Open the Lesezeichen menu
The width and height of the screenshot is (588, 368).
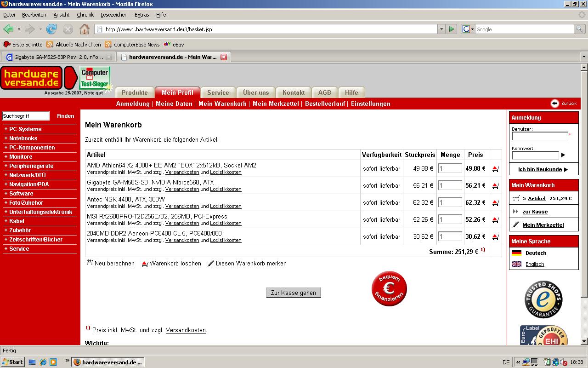(x=114, y=15)
